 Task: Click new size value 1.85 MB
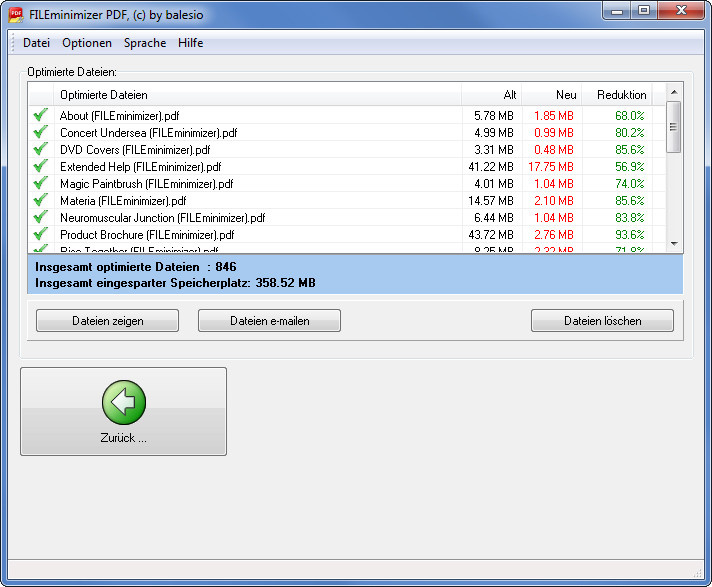coord(554,116)
